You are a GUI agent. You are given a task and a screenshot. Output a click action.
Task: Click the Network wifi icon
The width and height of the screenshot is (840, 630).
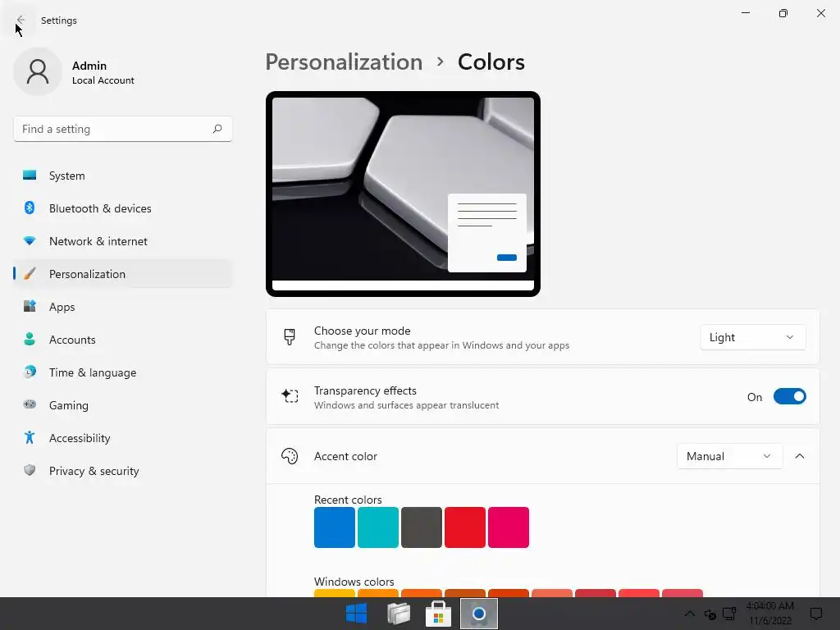30,241
